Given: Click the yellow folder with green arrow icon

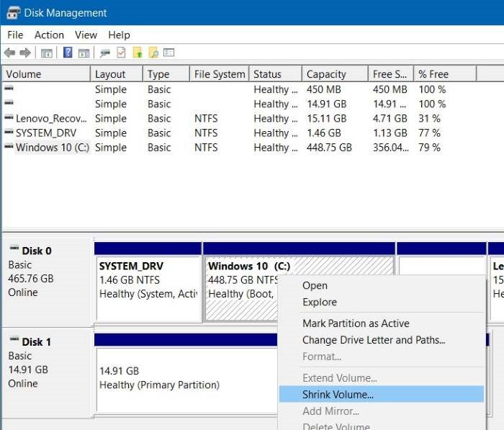Looking at the screenshot, I should tap(137, 53).
